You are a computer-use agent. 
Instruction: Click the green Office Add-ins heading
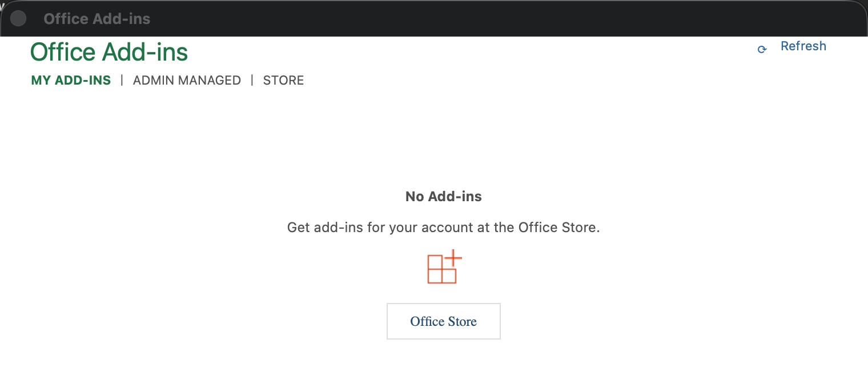click(x=109, y=53)
